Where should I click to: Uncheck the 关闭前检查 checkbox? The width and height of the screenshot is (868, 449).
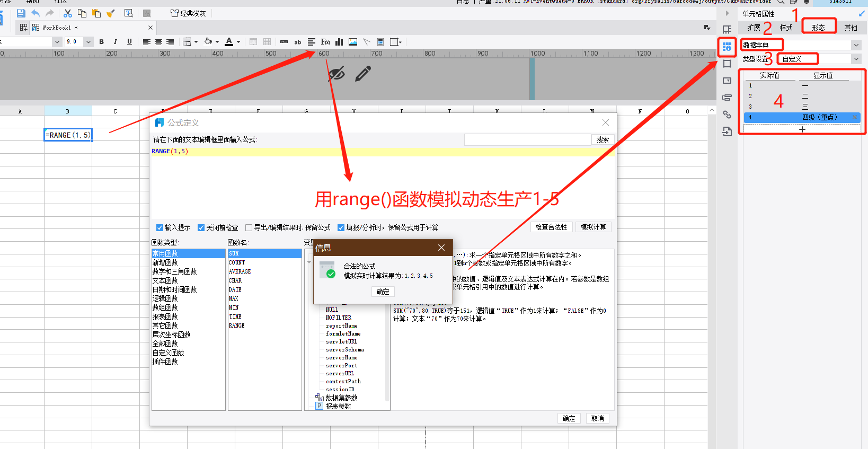(x=201, y=227)
